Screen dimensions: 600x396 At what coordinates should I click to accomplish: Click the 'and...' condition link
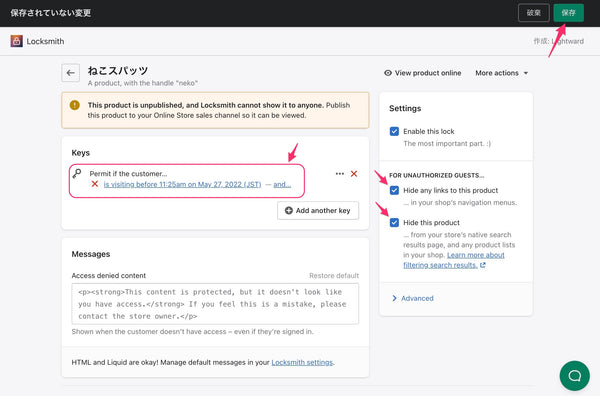point(282,184)
